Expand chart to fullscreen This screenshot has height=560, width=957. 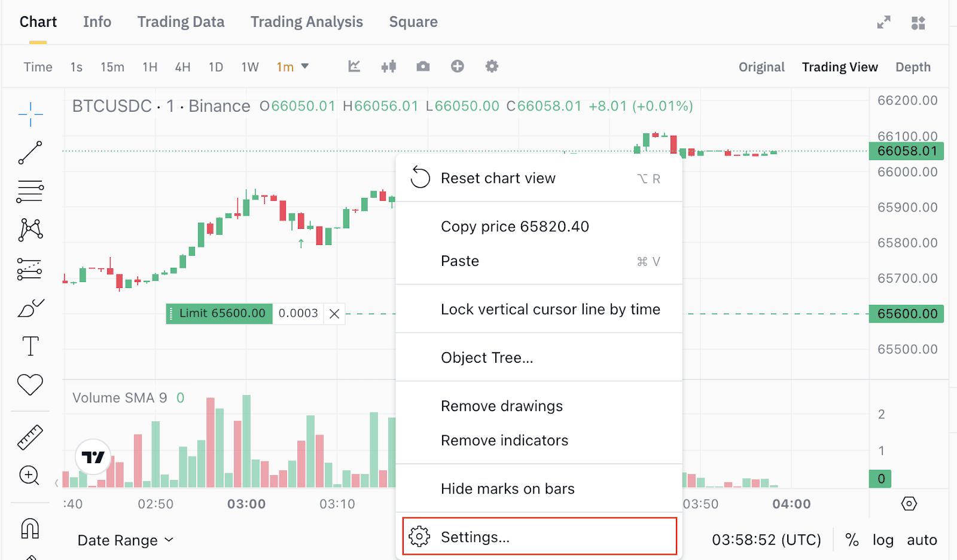coord(883,23)
